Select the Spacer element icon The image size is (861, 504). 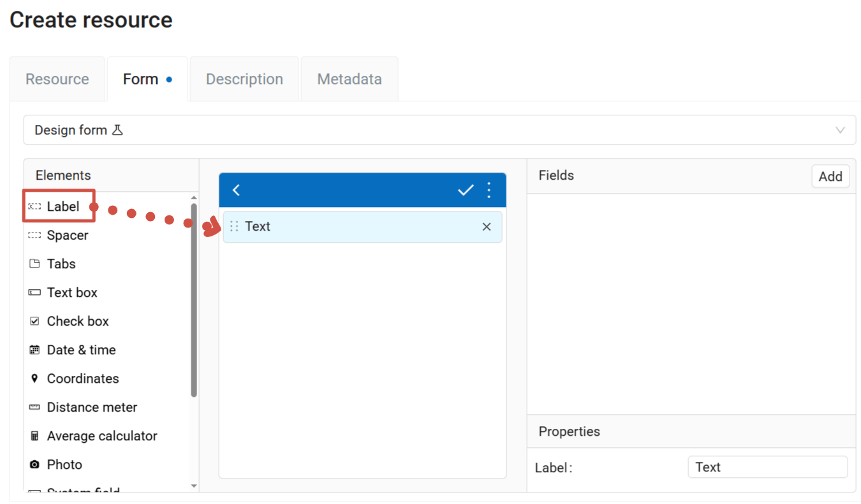tap(34, 235)
